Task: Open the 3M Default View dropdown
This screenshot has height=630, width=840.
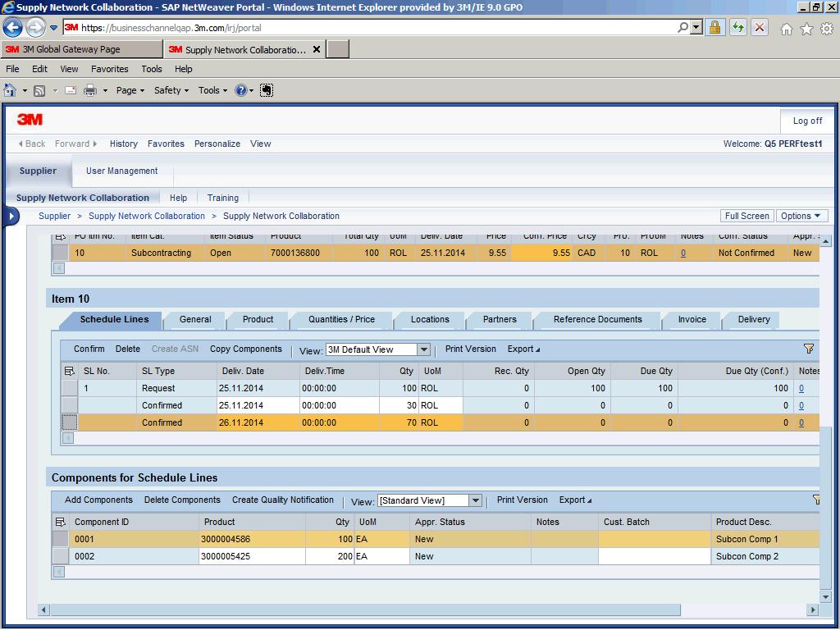Action: click(x=424, y=349)
